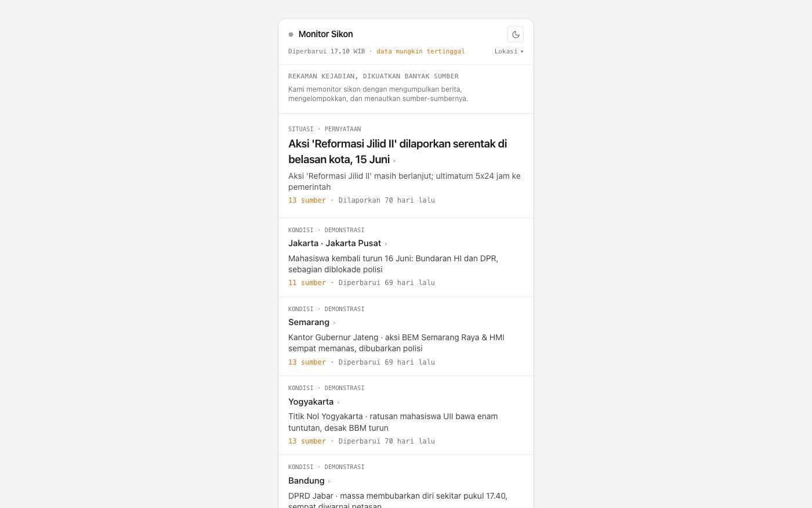Open the Bandung entry
Image resolution: width=812 pixels, height=508 pixels.
click(306, 481)
